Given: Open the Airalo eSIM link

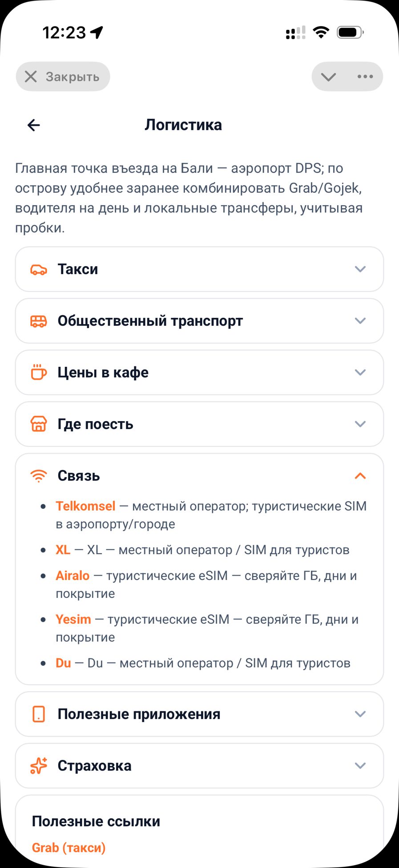Looking at the screenshot, I should tap(73, 576).
